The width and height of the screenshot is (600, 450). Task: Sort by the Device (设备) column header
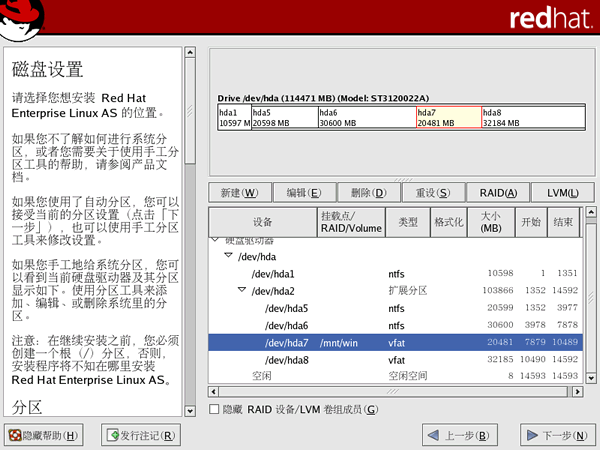click(x=263, y=222)
